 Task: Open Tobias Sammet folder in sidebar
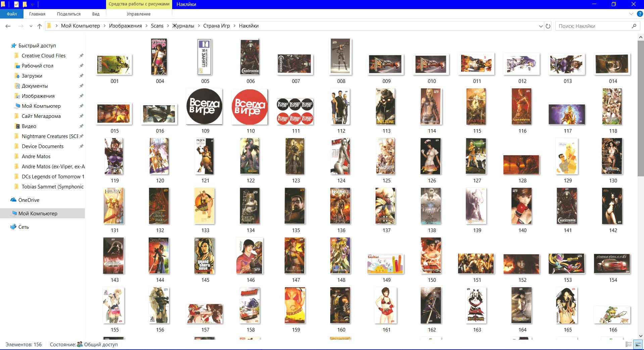52,186
